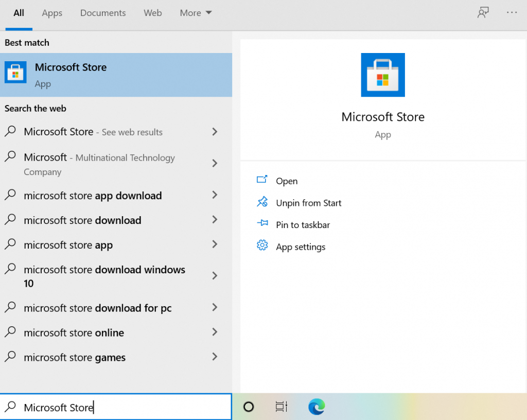
Task: Open Task View from the taskbar
Action: coord(281,406)
